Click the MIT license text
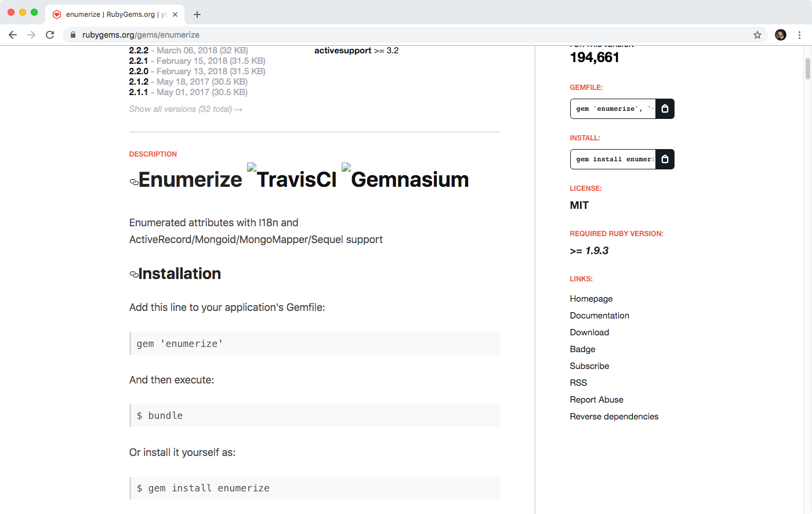This screenshot has height=514, width=812. coord(579,205)
